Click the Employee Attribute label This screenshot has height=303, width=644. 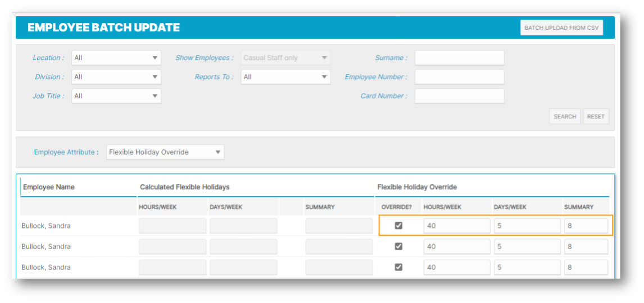tap(66, 152)
